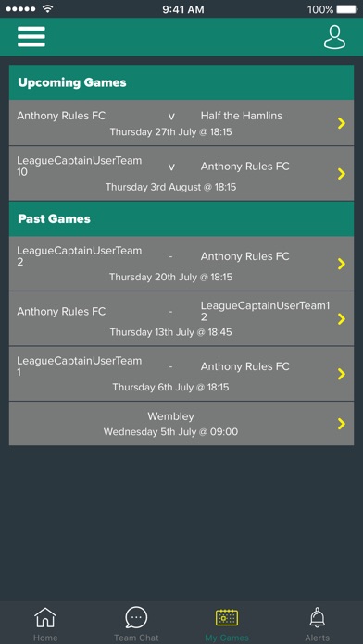Expand the 6th July game chevron

[x=341, y=374]
